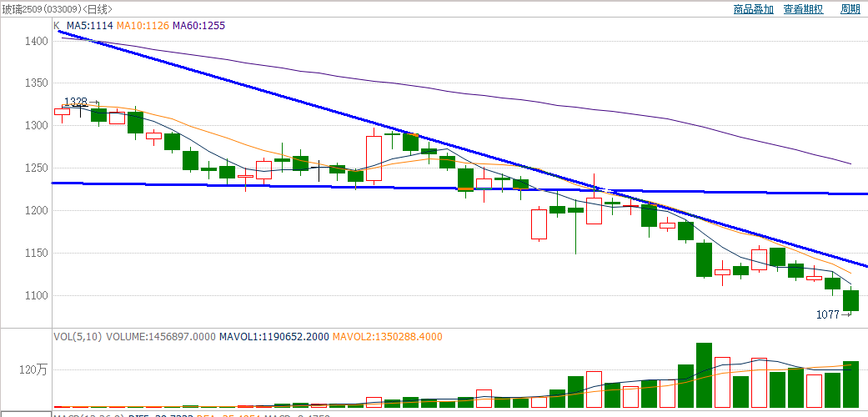Select the MA60:1255 indicator label
Image resolution: width=868 pixels, height=417 pixels.
point(198,26)
